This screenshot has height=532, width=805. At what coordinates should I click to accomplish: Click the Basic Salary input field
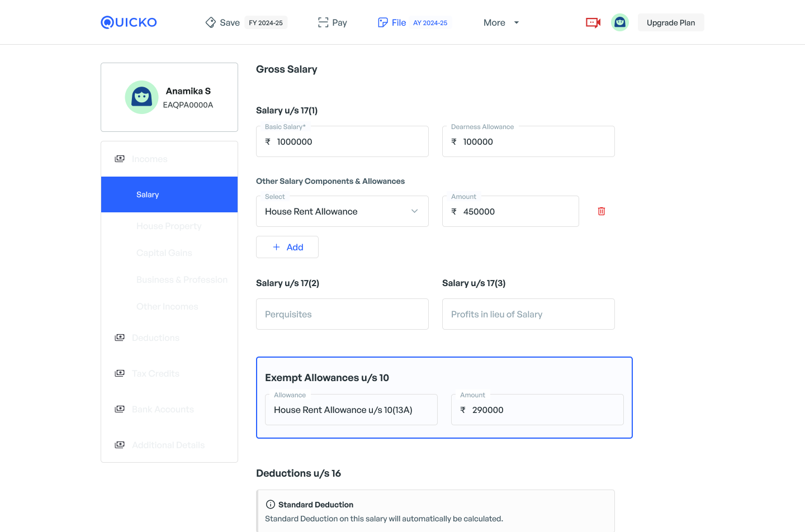tap(342, 142)
